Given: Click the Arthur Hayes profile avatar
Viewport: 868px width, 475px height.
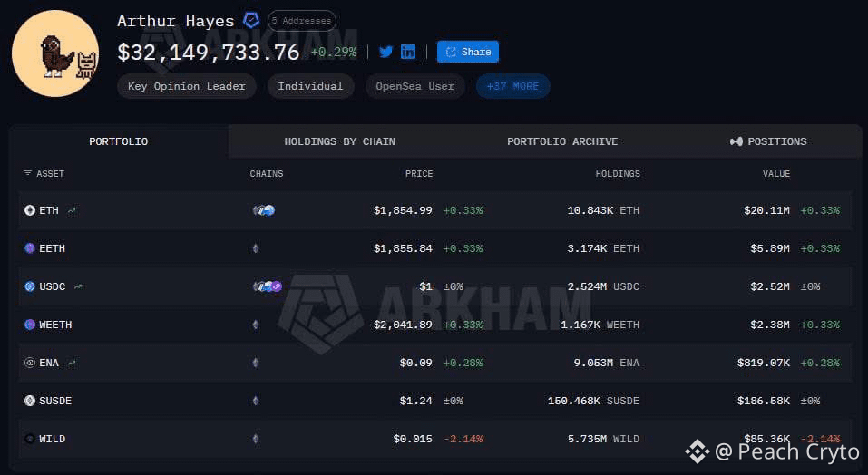Looking at the screenshot, I should (x=55, y=53).
